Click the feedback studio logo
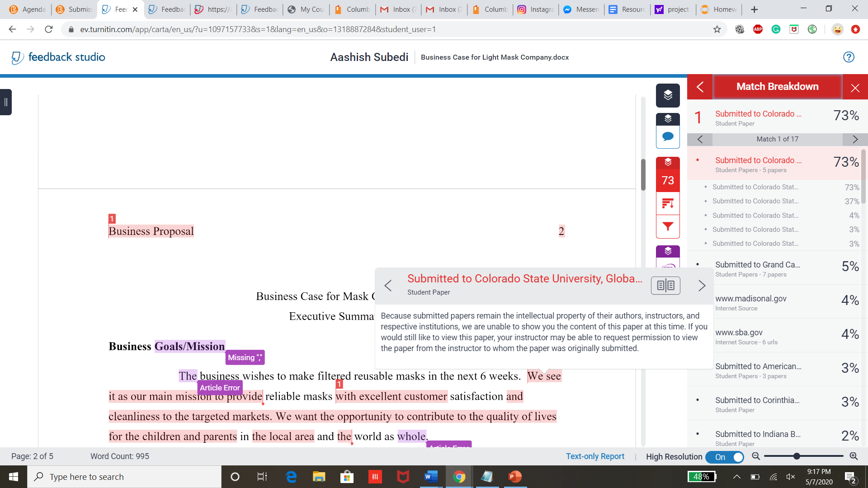This screenshot has width=868, height=488. [x=58, y=57]
